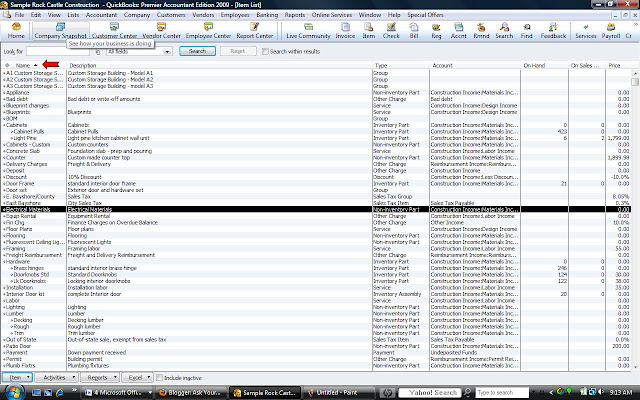Viewport: 640px width, 400px height.
Task: Expand the Item menu button
Action: click(17, 378)
